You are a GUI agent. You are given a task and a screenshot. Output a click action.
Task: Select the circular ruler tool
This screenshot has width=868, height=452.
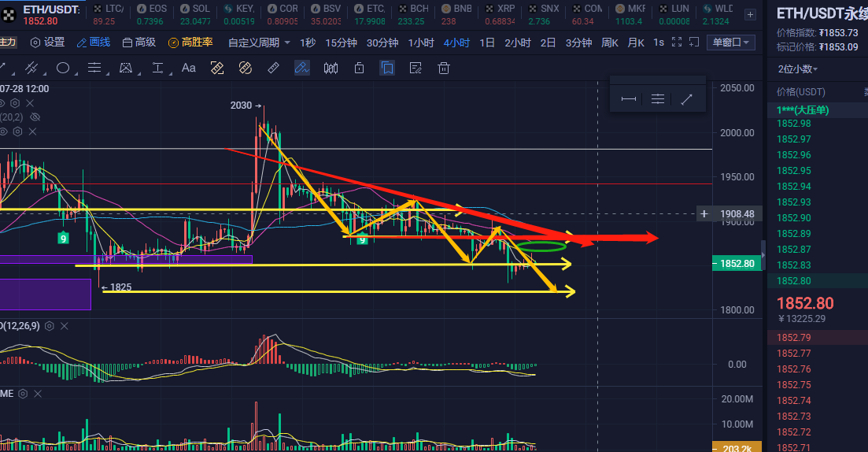246,69
